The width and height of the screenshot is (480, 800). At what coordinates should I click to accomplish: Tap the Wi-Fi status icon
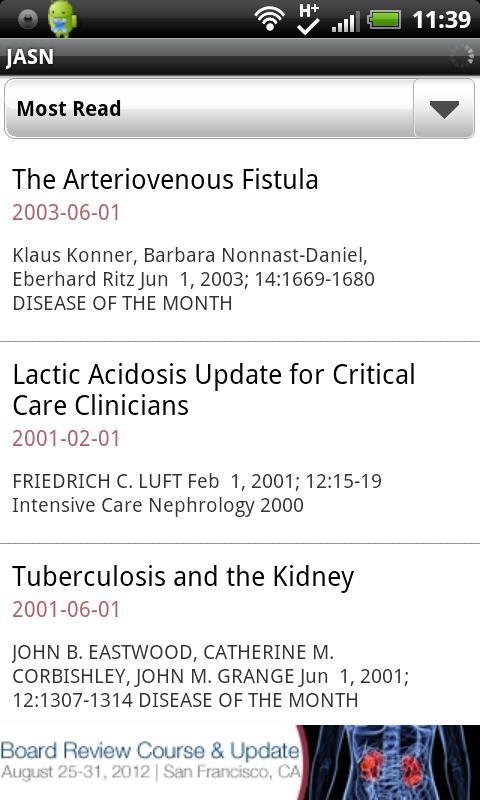coord(270,20)
